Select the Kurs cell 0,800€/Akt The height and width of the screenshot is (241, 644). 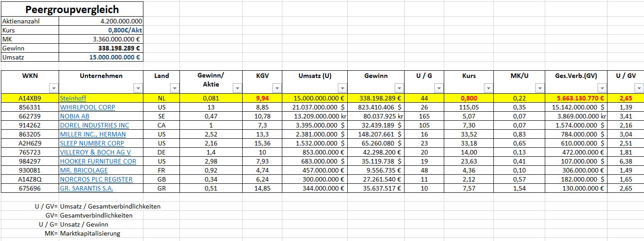point(101,30)
